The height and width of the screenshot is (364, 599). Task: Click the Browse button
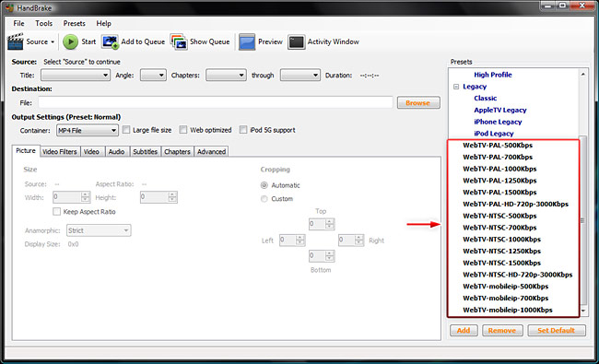pos(418,102)
